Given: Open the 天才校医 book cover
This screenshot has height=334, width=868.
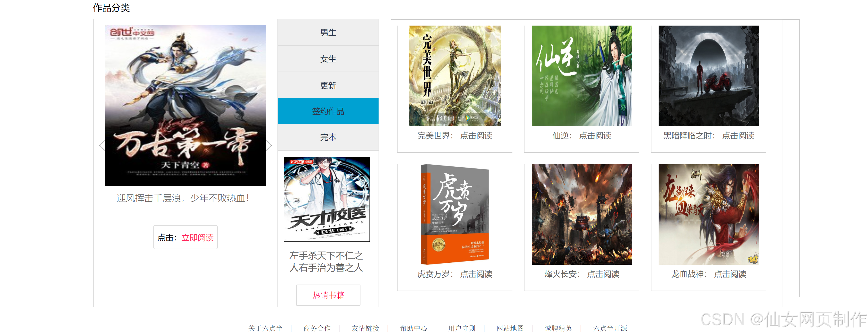Looking at the screenshot, I should pyautogui.click(x=327, y=199).
